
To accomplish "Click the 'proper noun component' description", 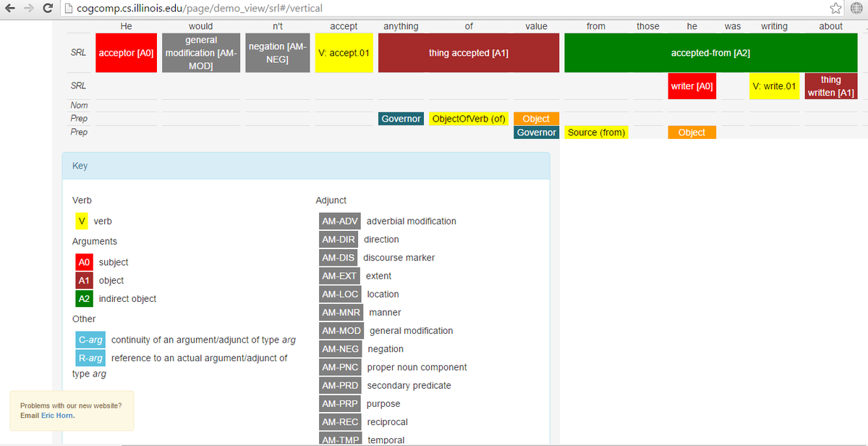I will tap(417, 367).
